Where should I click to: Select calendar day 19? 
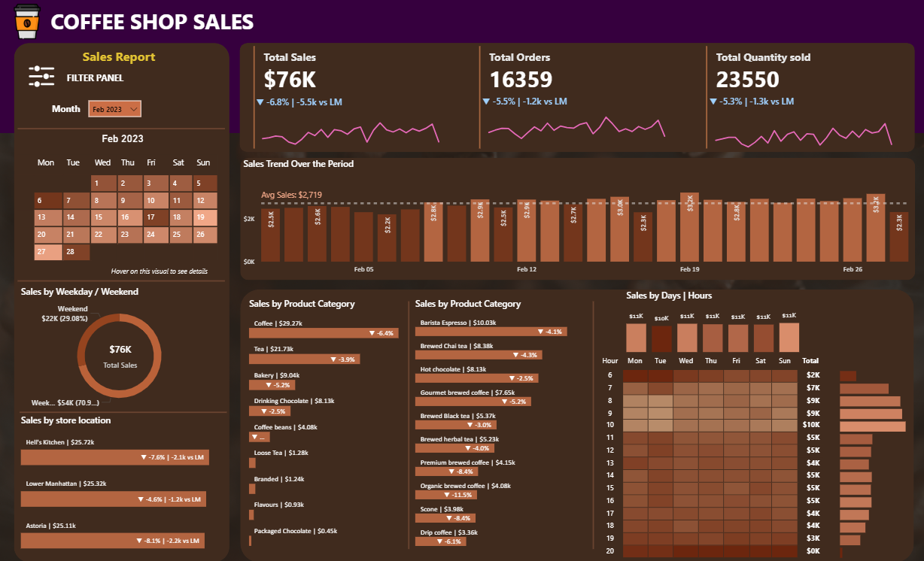pyautogui.click(x=205, y=217)
